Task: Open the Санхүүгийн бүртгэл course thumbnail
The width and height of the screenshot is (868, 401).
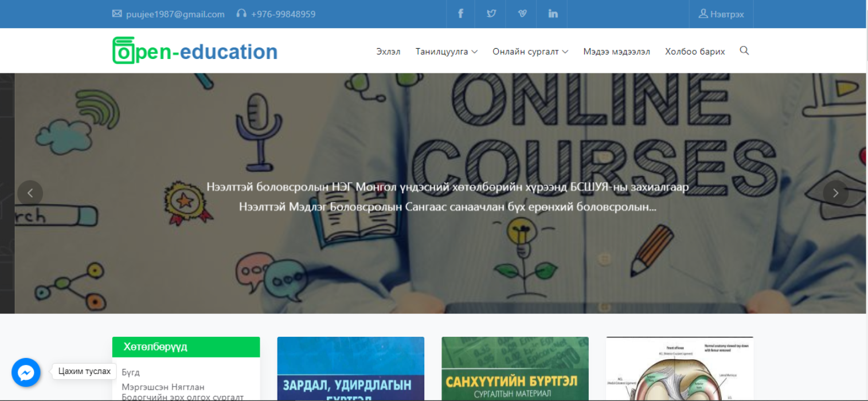Action: pos(515,369)
